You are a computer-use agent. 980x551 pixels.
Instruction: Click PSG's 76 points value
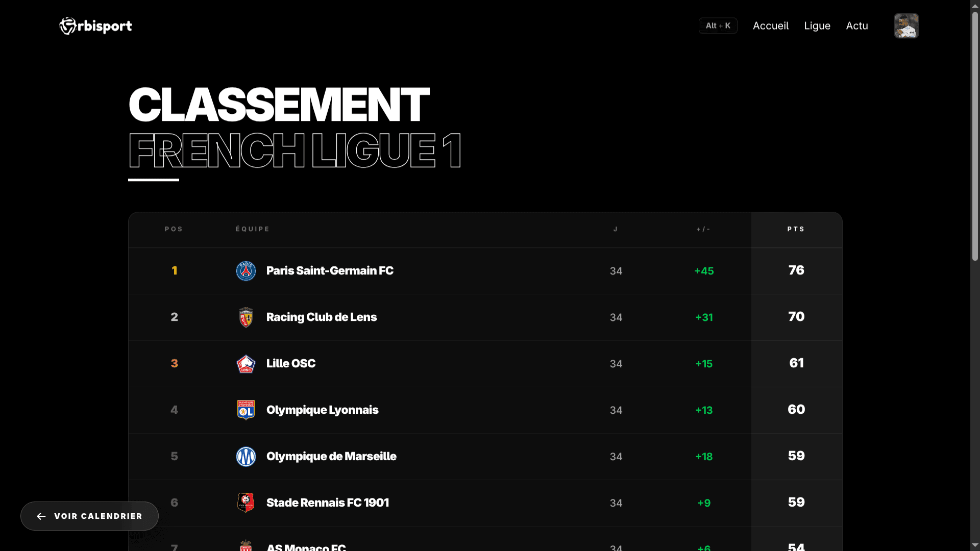pos(796,270)
